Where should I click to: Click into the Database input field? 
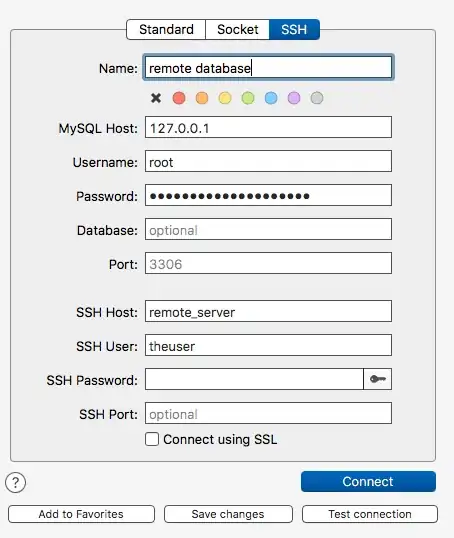coord(268,229)
